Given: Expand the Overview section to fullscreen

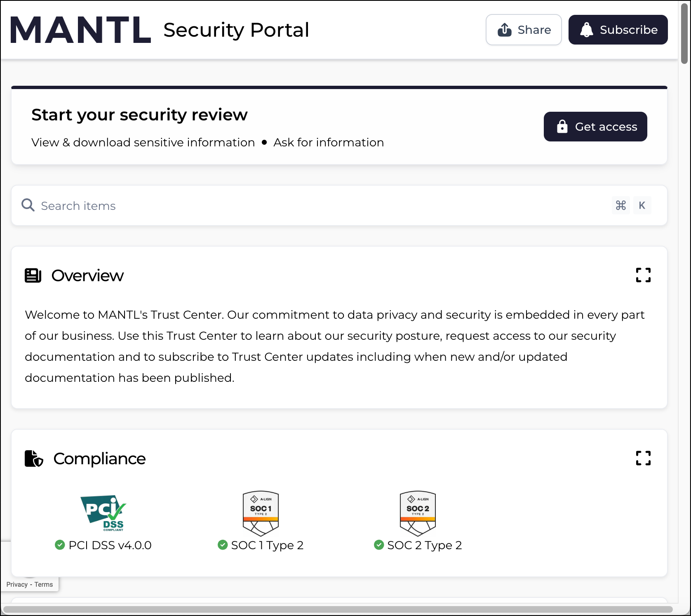Looking at the screenshot, I should tap(643, 275).
